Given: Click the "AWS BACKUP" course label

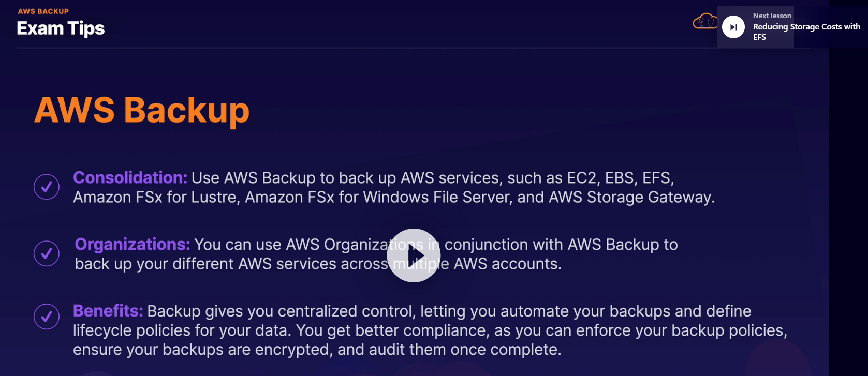Looking at the screenshot, I should pyautogui.click(x=43, y=11).
